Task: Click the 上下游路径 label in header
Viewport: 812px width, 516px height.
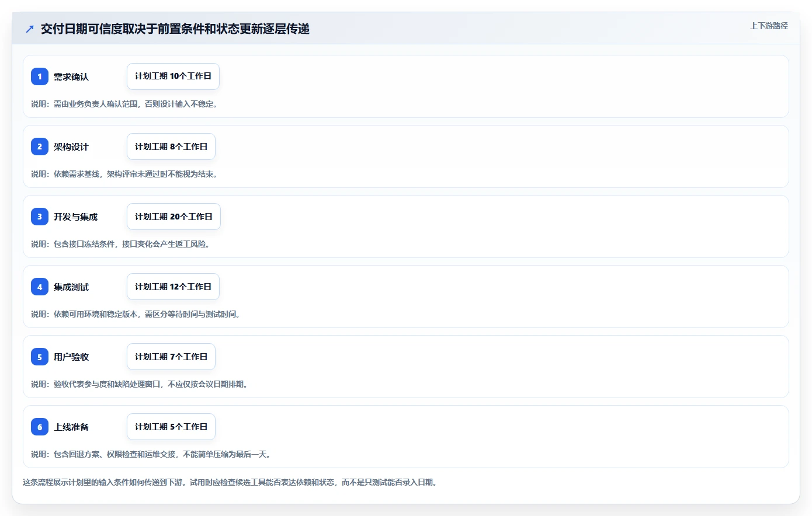Action: pyautogui.click(x=769, y=26)
